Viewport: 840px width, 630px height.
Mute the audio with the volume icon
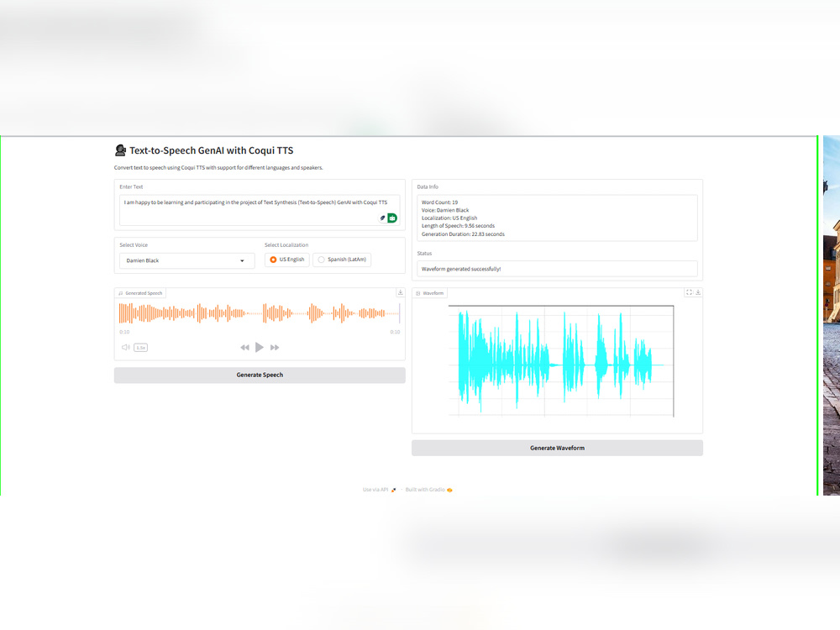click(126, 348)
